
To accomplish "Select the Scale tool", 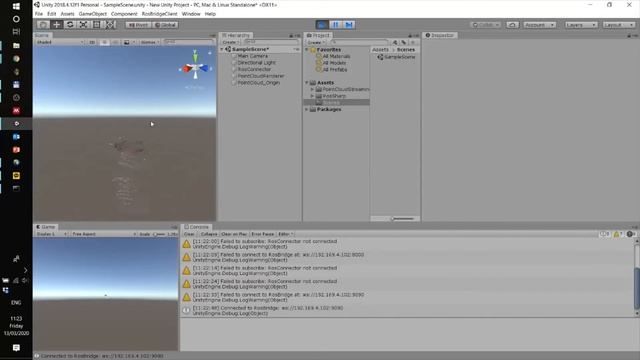I will tap(83, 25).
